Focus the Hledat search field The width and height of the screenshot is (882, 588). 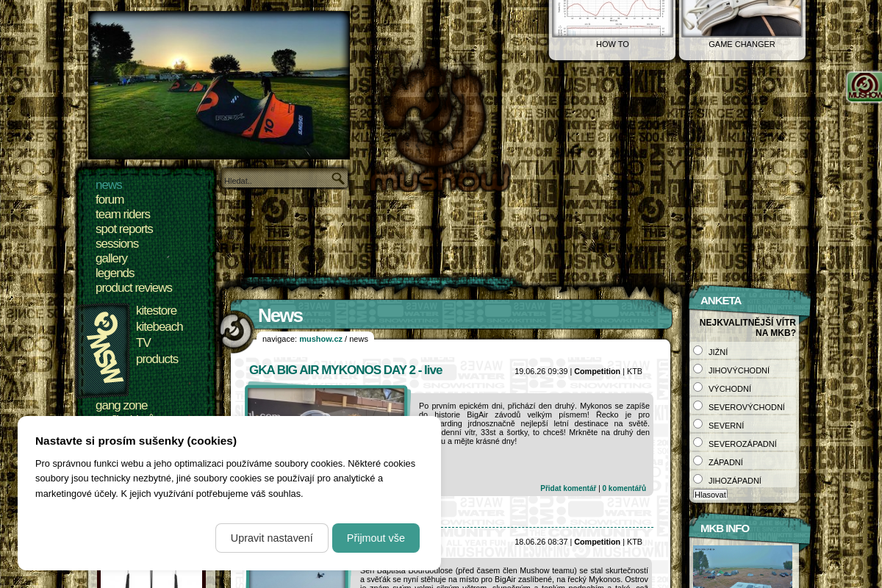(x=276, y=179)
